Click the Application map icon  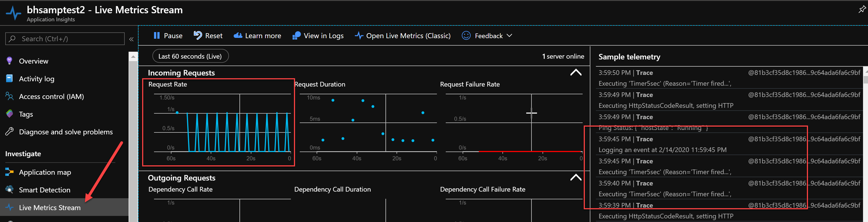(x=9, y=172)
